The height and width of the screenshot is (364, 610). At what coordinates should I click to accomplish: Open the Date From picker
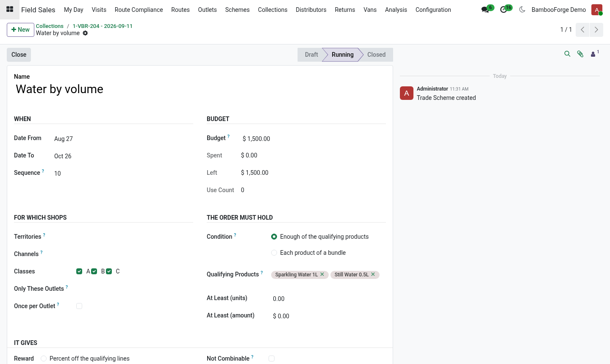click(x=123, y=139)
